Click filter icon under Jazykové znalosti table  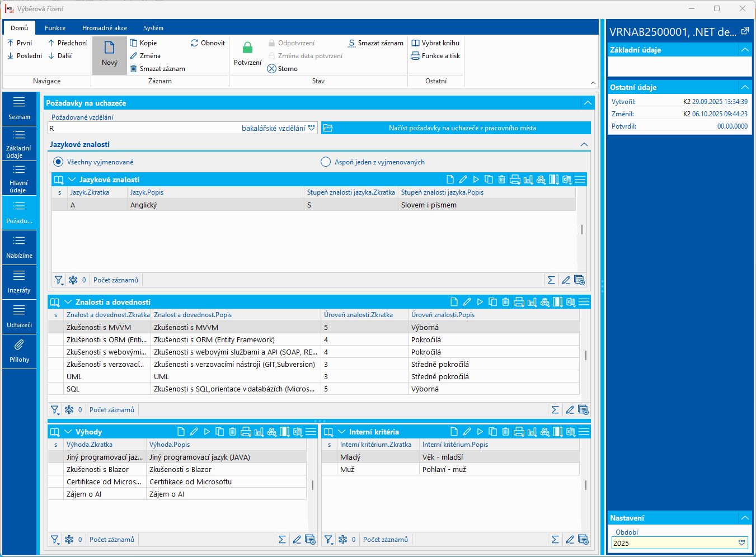coord(58,280)
